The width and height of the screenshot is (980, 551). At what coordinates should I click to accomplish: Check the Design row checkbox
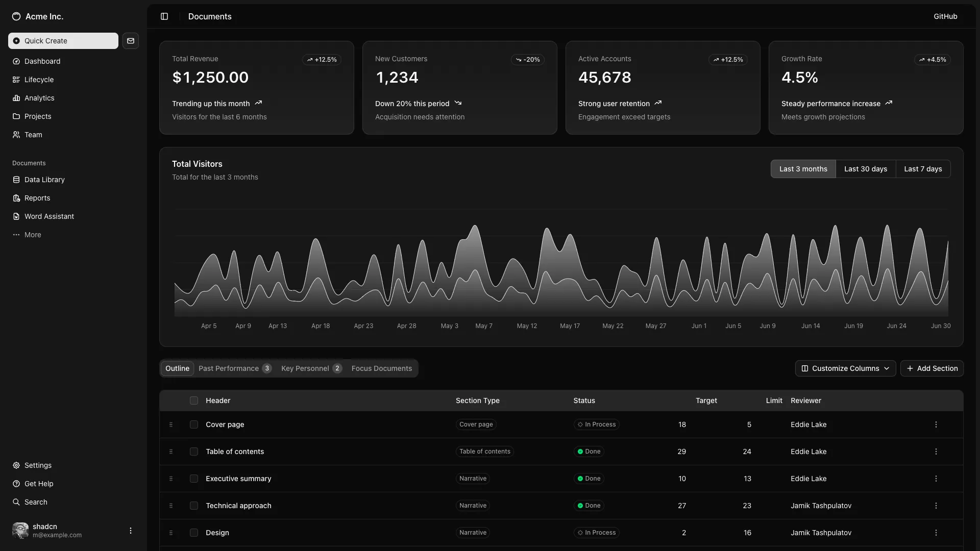coord(193,533)
